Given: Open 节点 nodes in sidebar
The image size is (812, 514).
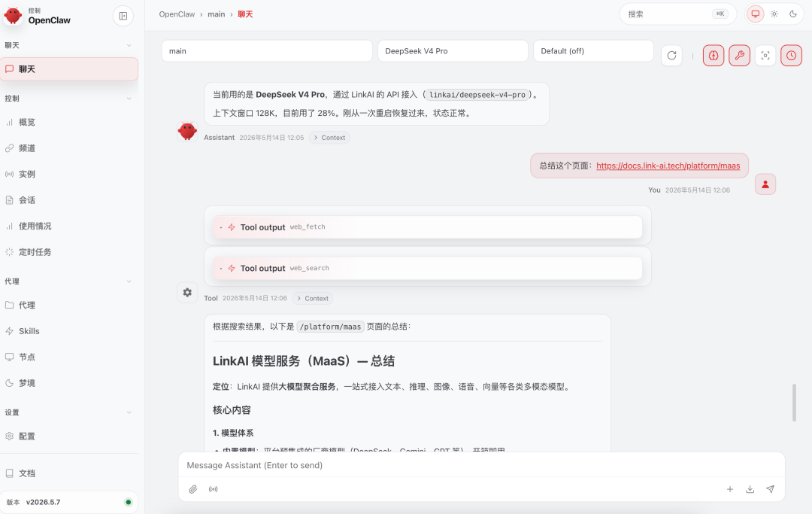Looking at the screenshot, I should pyautogui.click(x=69, y=357).
